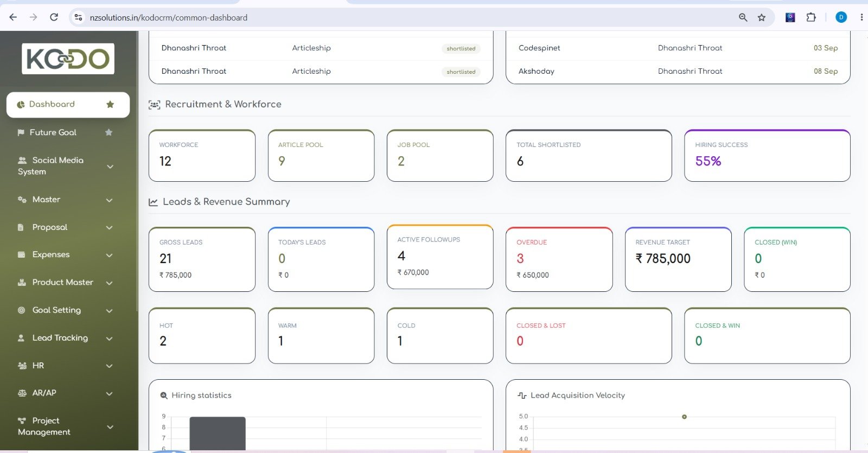868x453 pixels.
Task: Click the Master gears icon
Action: click(22, 200)
